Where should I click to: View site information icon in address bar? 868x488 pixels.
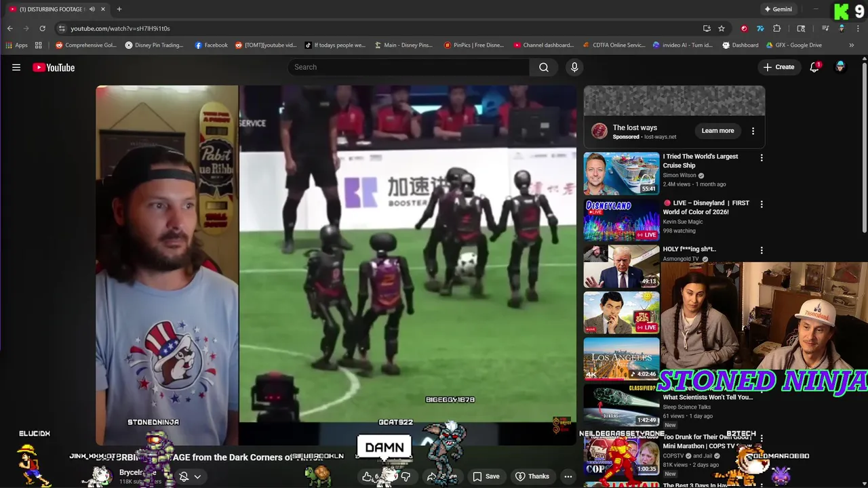point(62,28)
